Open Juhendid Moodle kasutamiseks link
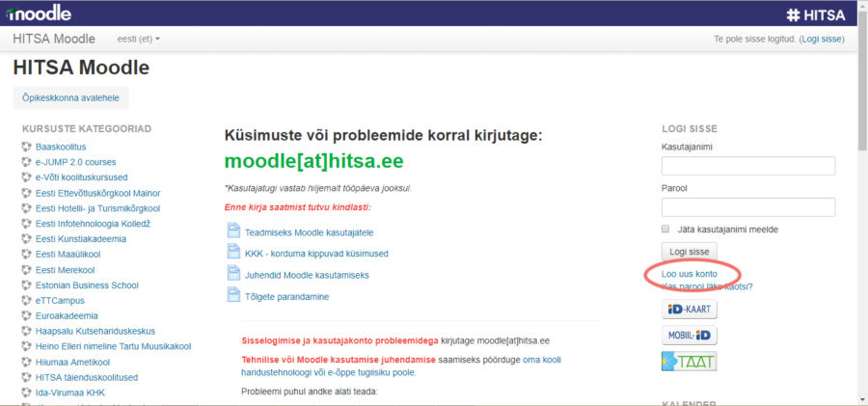Viewport: 868px width, 406px height. click(307, 275)
